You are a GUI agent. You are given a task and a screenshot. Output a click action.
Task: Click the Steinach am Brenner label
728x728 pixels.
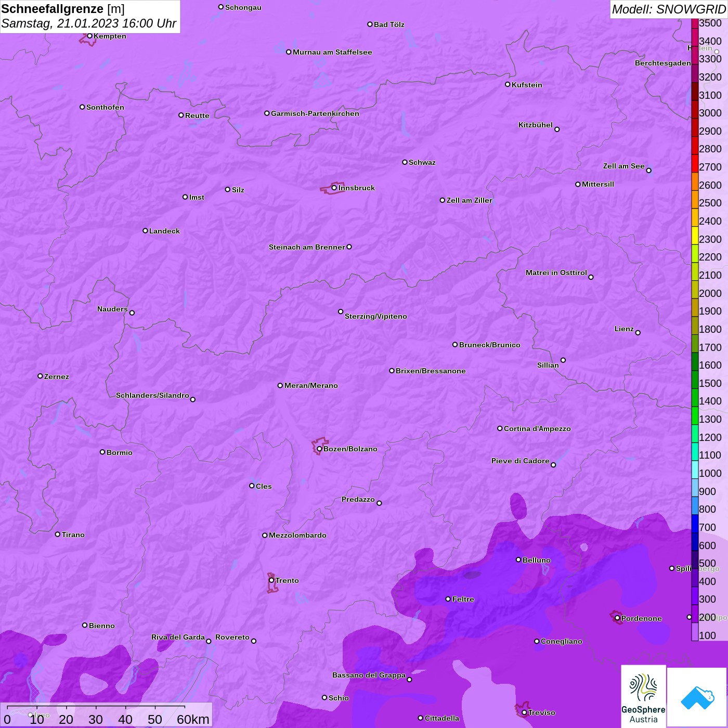[307, 247]
